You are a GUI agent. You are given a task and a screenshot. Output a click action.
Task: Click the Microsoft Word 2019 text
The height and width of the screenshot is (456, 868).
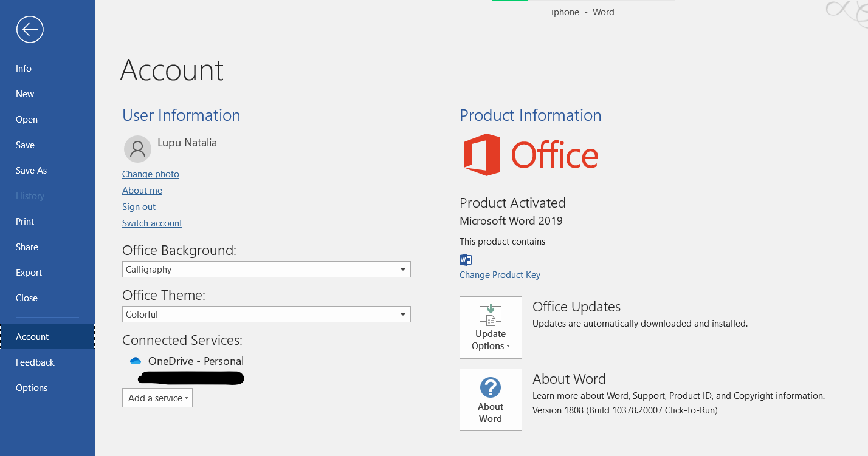coord(511,221)
